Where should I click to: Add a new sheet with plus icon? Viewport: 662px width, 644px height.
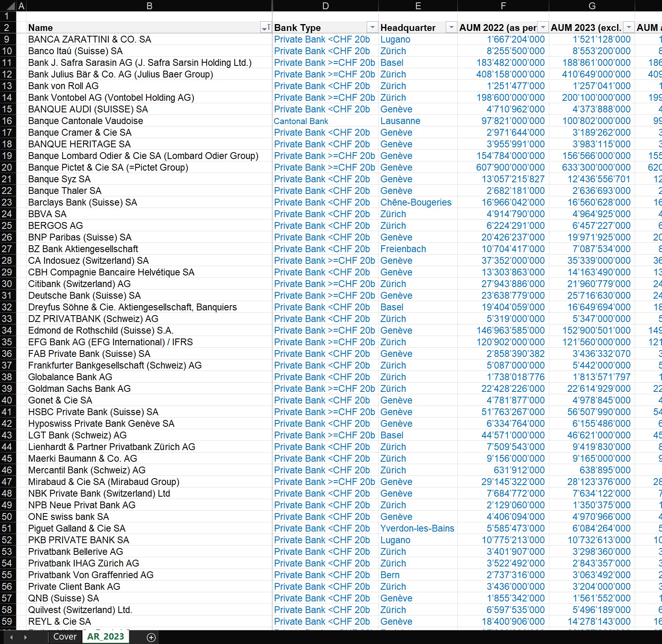tap(151, 637)
